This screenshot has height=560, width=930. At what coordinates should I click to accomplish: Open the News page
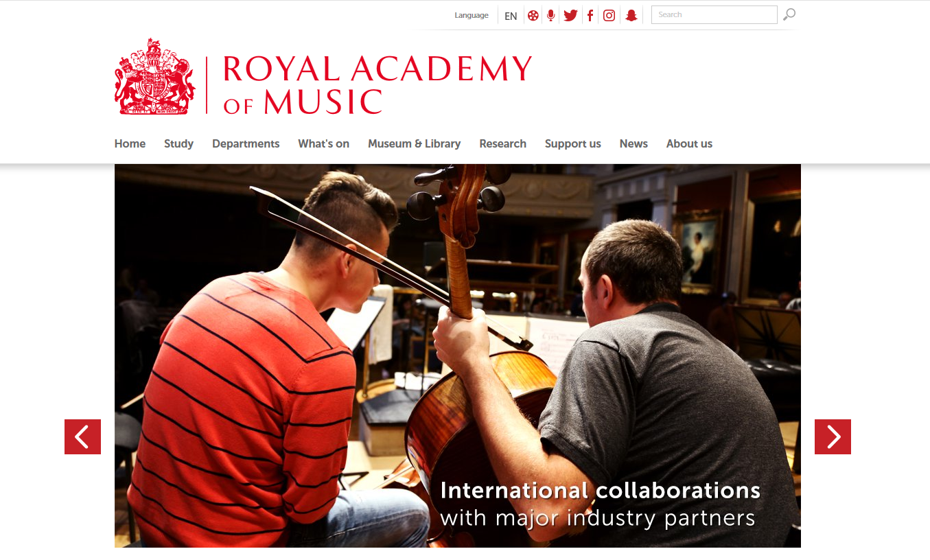coord(633,143)
